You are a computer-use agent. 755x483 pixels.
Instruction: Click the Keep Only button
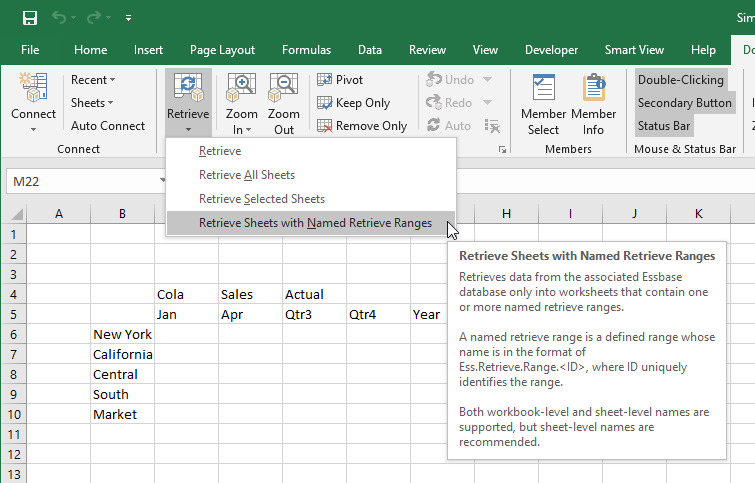tap(353, 103)
